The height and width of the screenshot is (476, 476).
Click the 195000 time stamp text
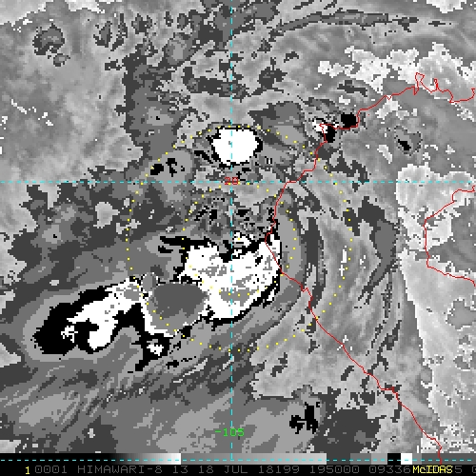coord(334,469)
